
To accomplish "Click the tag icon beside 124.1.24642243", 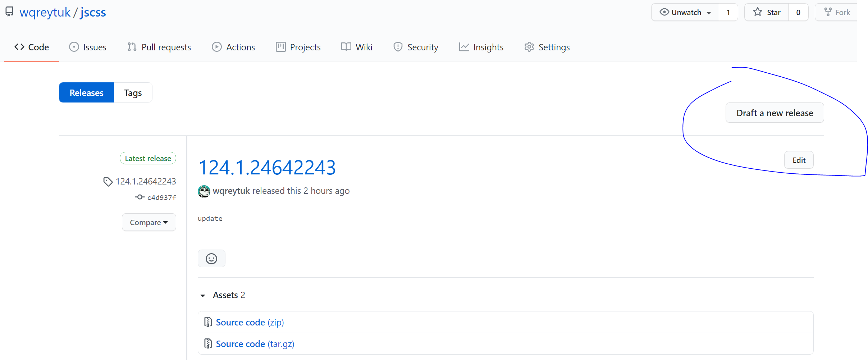I will [108, 182].
